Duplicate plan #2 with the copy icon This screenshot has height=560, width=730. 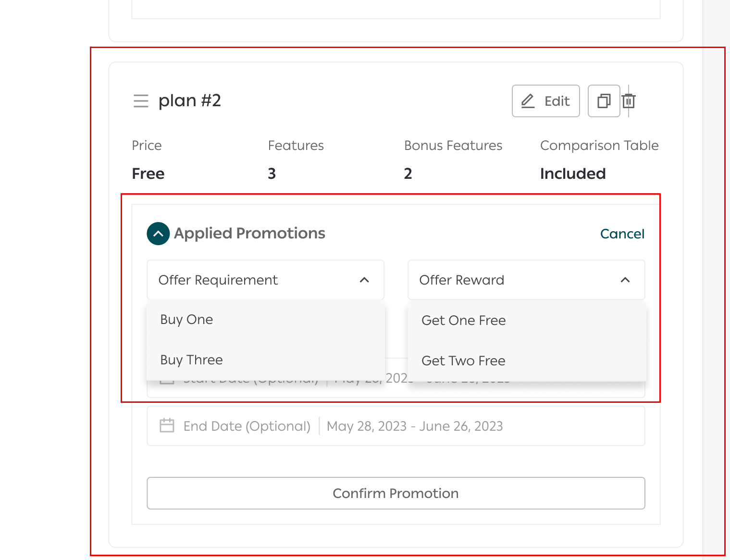pos(604,101)
